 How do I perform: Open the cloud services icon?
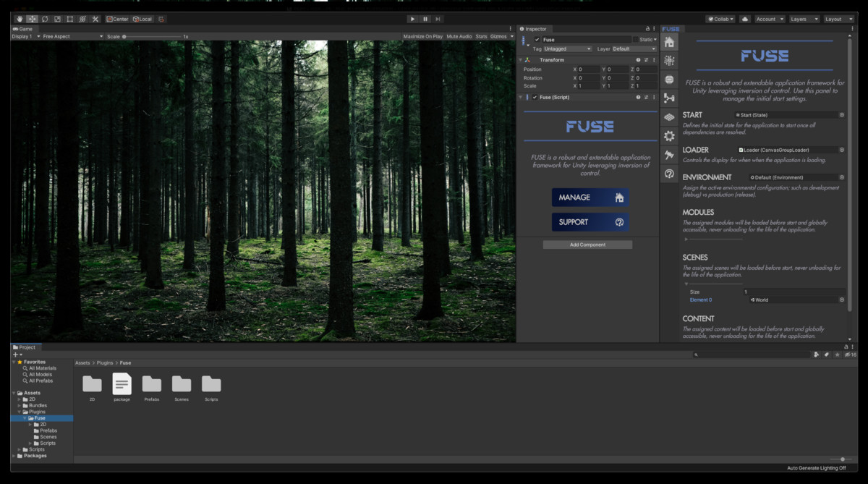coord(745,19)
